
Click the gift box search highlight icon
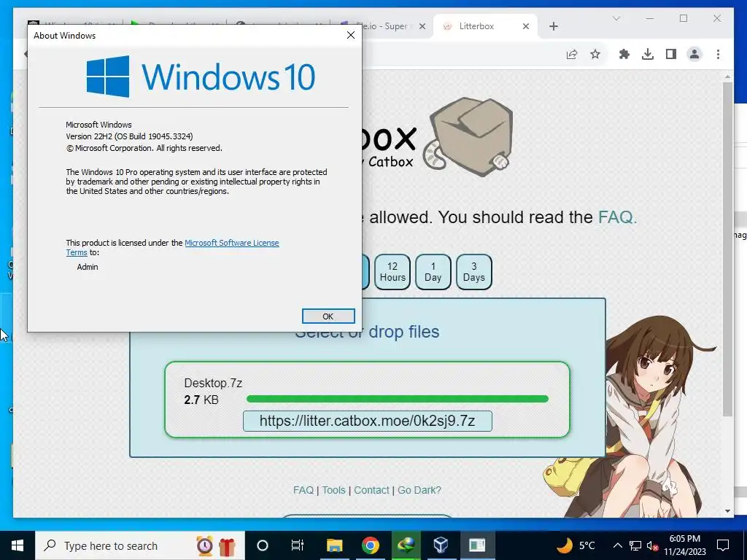[x=228, y=546]
